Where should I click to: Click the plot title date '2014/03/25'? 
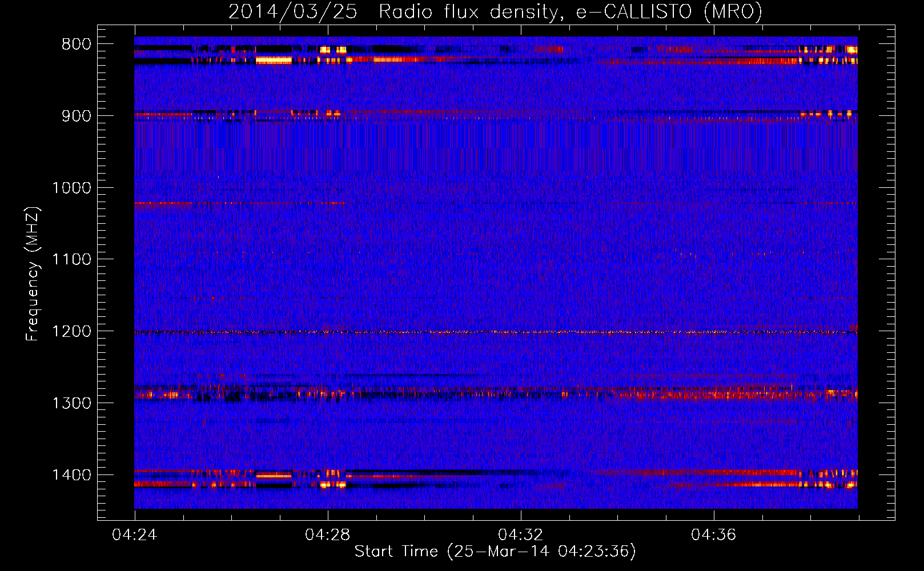point(293,11)
